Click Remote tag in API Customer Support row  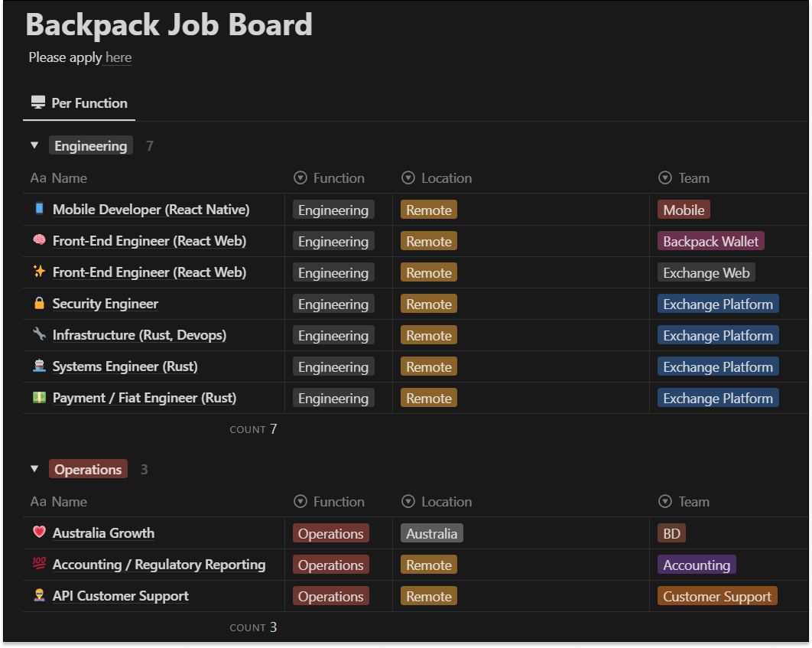(429, 596)
